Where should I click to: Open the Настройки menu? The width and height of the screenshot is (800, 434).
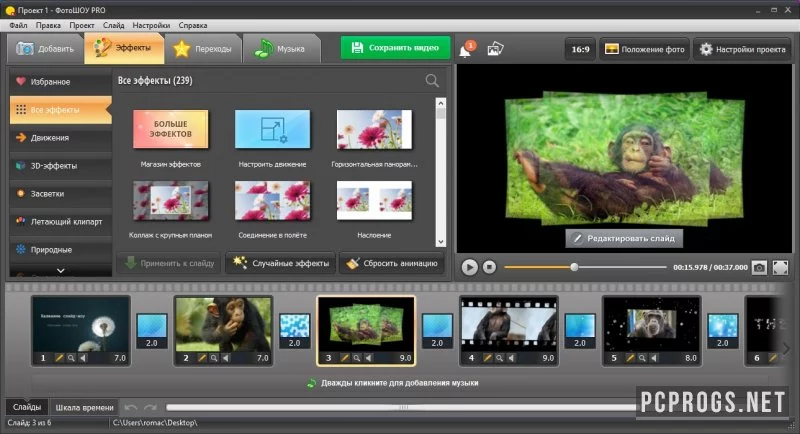[151, 25]
